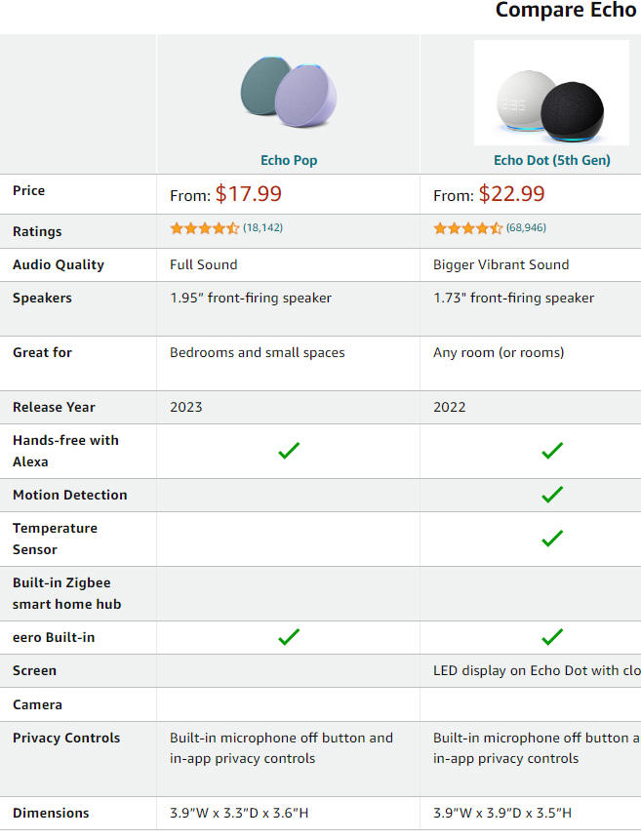Click the Echo Dot $22.99 price

(512, 194)
